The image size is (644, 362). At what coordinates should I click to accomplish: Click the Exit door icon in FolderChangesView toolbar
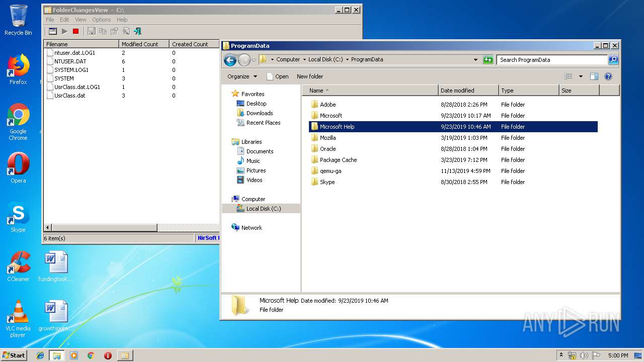coord(137,31)
